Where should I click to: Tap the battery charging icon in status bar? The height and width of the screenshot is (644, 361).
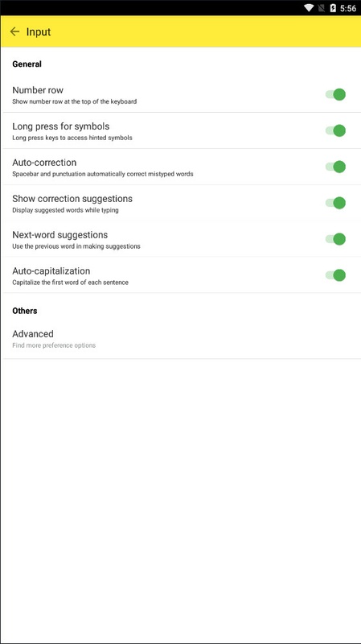point(333,8)
